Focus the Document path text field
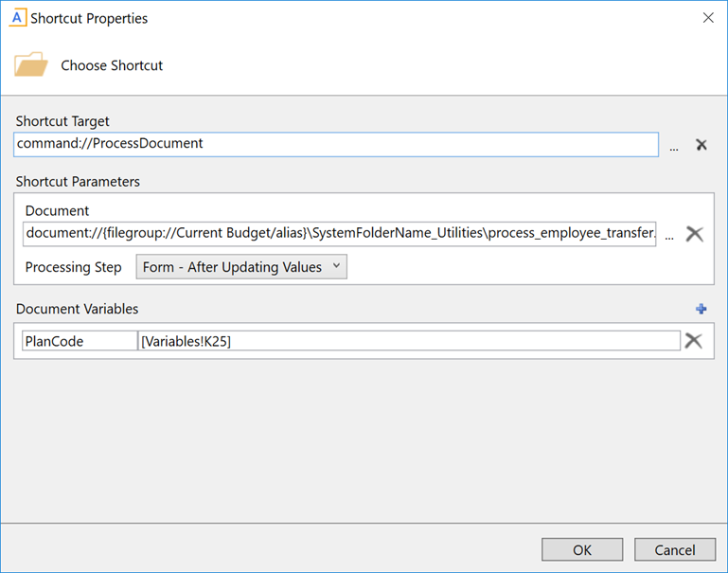Image resolution: width=728 pixels, height=573 pixels. pyautogui.click(x=340, y=234)
